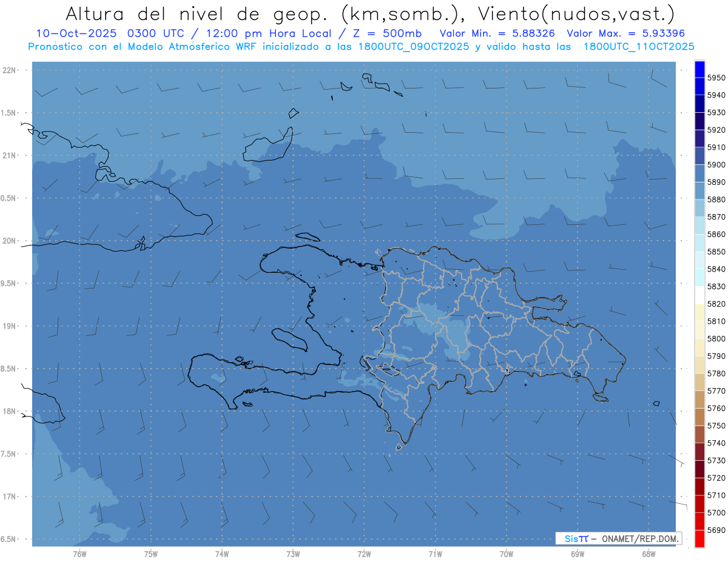Click the '69W' longitude label
This screenshot has height=562, width=728.
point(578,554)
